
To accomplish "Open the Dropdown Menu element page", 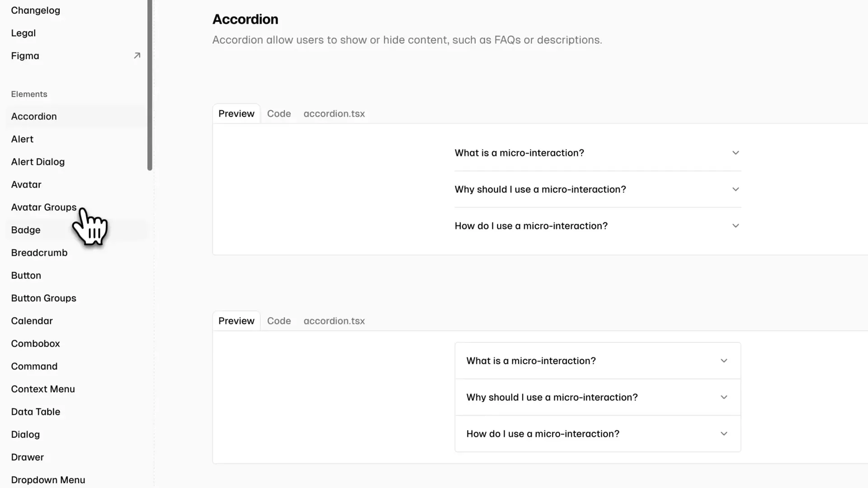I will (x=48, y=480).
